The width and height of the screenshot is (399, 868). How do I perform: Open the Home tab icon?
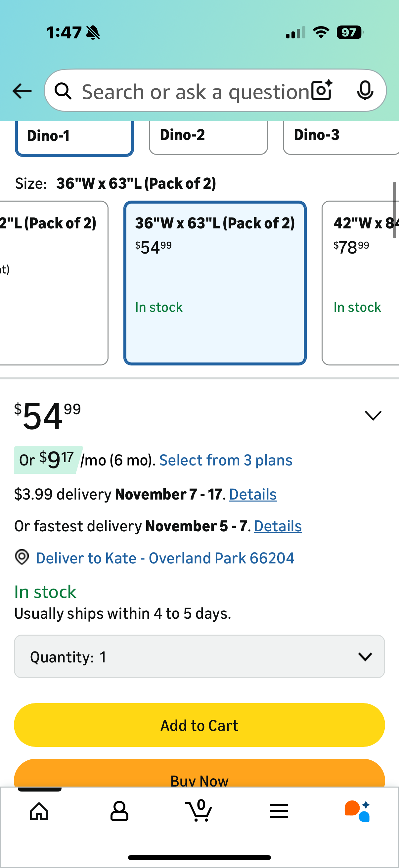coord(39,811)
